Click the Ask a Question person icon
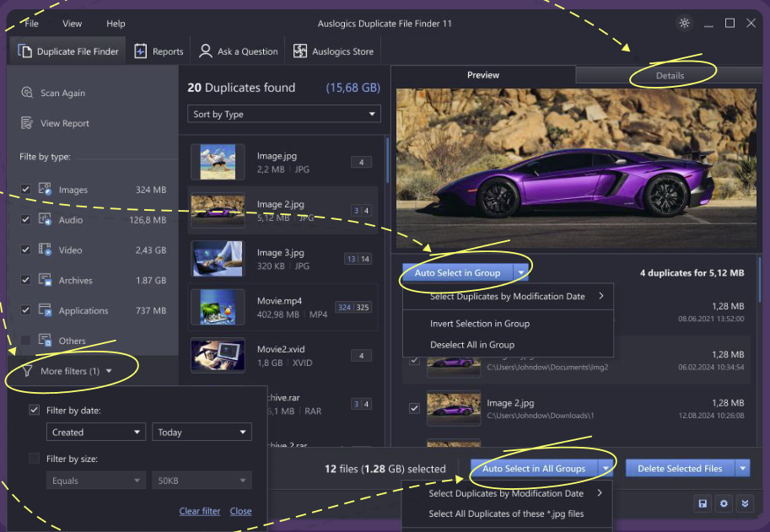Viewport: 770px width, 532px height. coord(205,51)
